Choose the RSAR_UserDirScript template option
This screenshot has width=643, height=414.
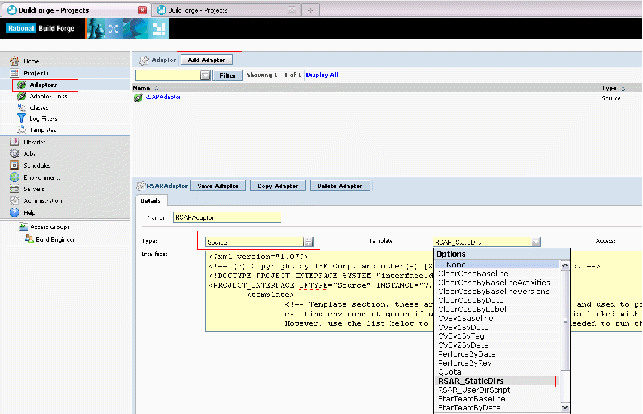497,390
